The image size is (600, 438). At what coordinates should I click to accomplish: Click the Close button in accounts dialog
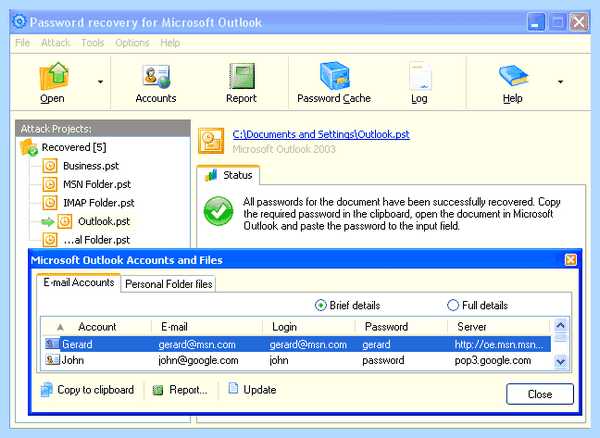coord(540,394)
